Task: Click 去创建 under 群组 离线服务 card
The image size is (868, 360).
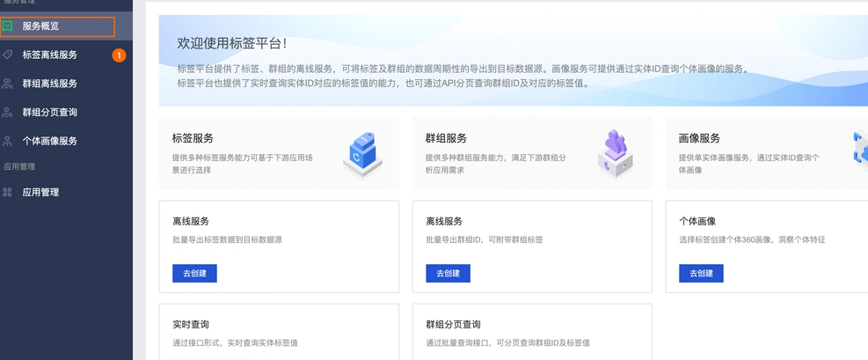Action: click(448, 273)
